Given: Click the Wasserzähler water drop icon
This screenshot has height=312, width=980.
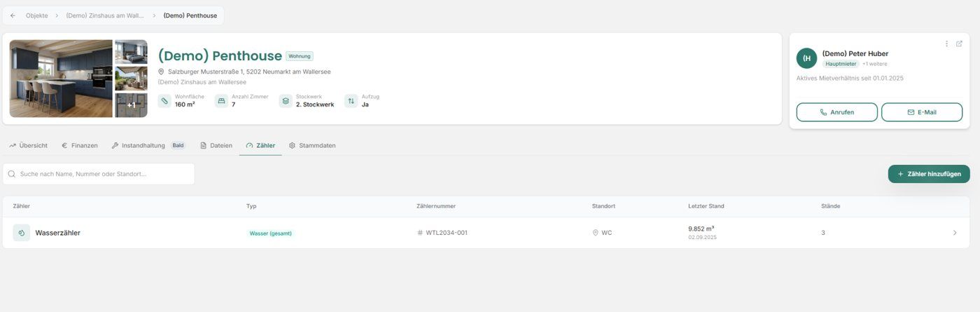Looking at the screenshot, I should click(x=22, y=233).
